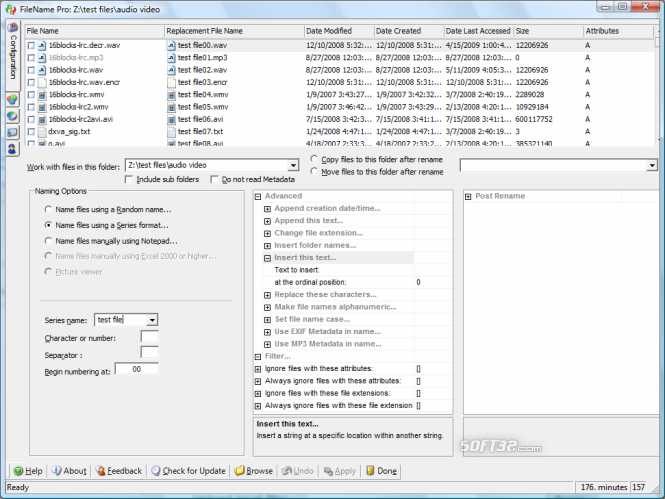Expand Make file names alphanumeric

coord(267,307)
